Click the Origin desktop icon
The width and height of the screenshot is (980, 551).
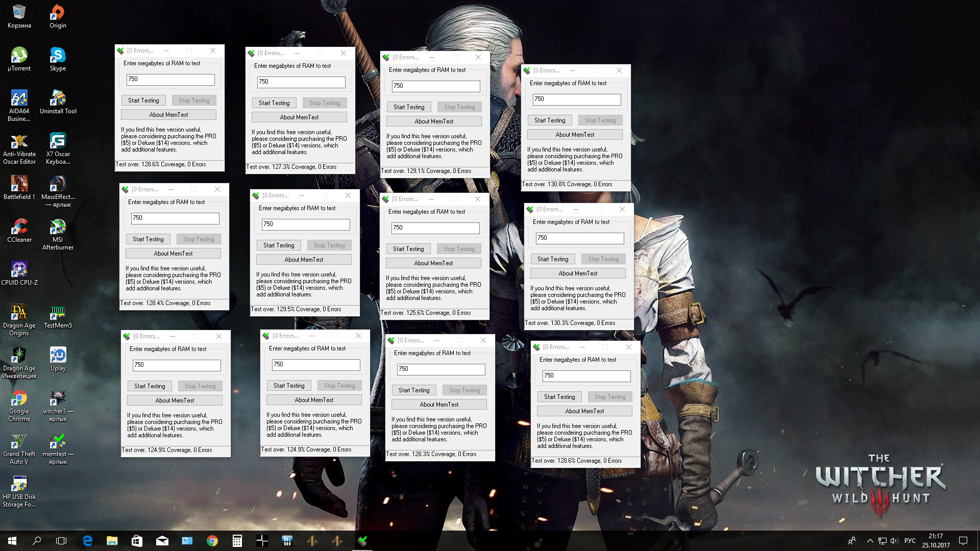58,12
